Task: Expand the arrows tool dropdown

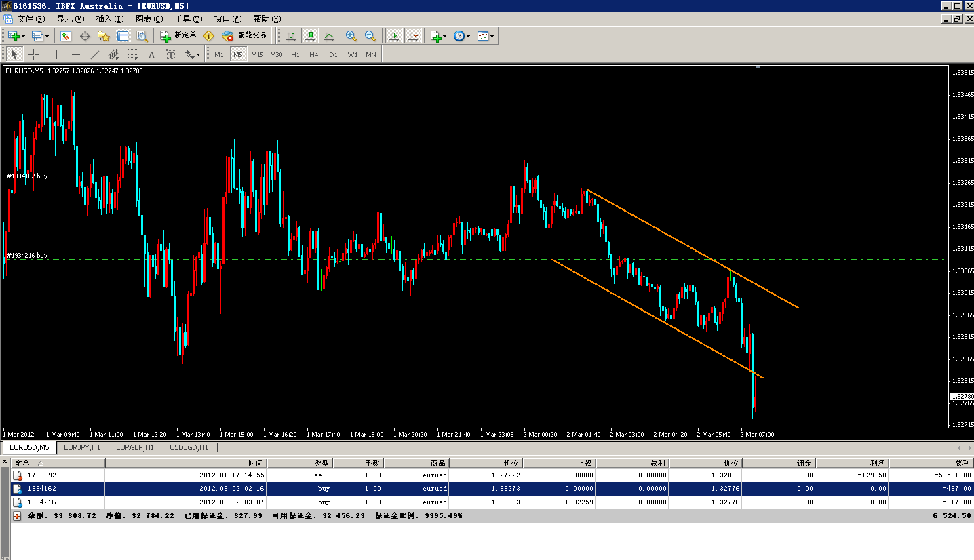Action: click(198, 54)
